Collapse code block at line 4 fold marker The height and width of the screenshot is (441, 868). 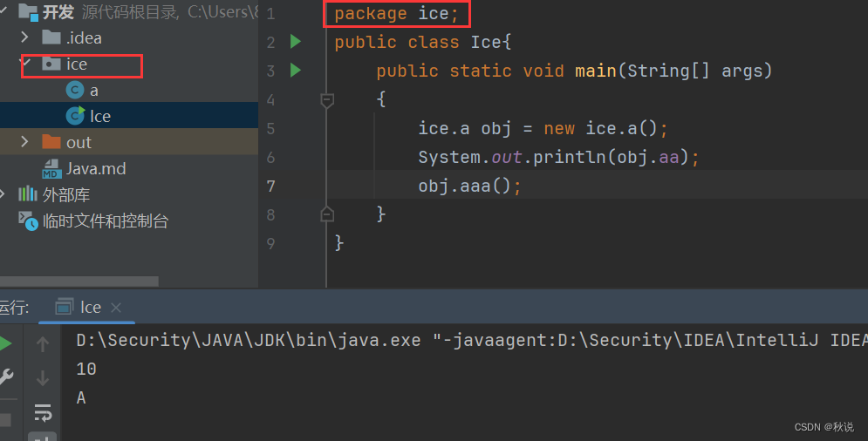tap(327, 100)
